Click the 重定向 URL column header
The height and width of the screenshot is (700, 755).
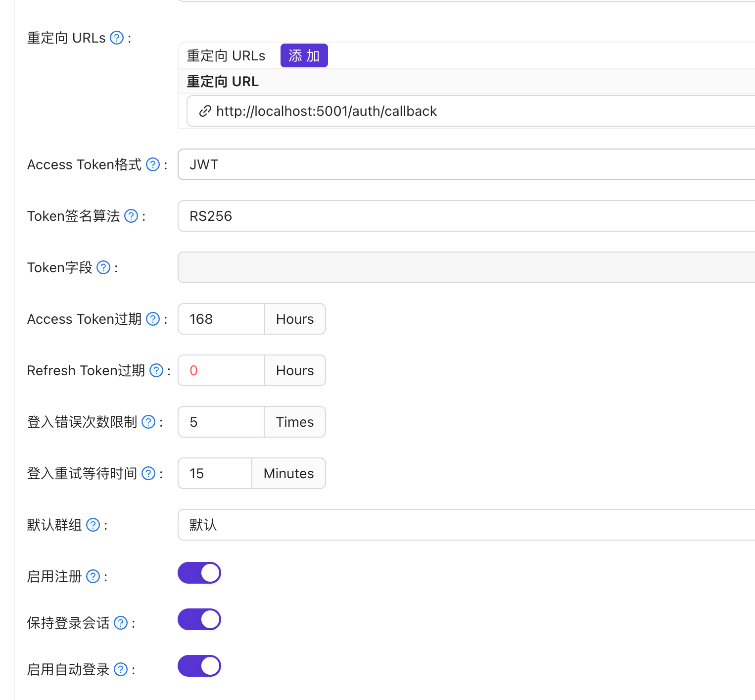coord(223,81)
